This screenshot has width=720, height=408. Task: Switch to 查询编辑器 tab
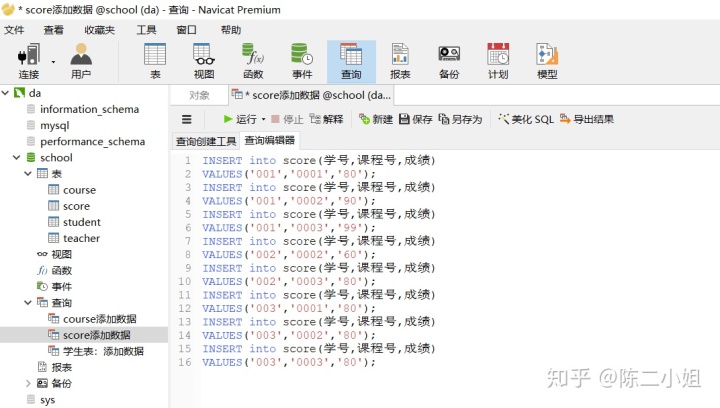pyautogui.click(x=270, y=140)
